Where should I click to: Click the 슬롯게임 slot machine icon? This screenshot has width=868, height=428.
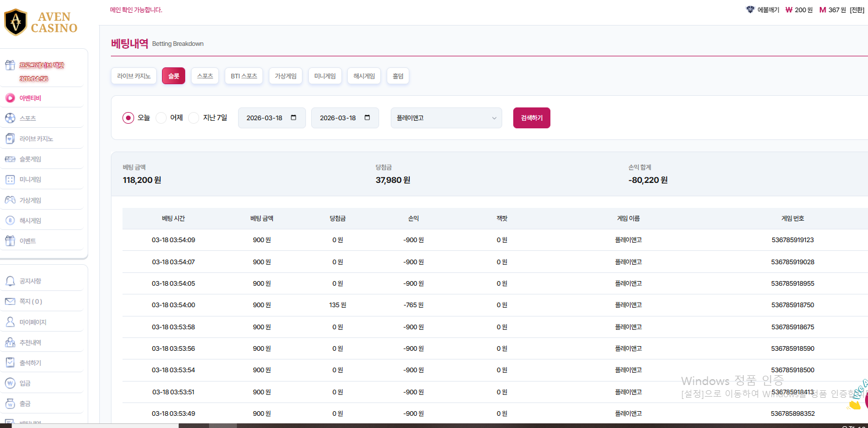(x=10, y=159)
